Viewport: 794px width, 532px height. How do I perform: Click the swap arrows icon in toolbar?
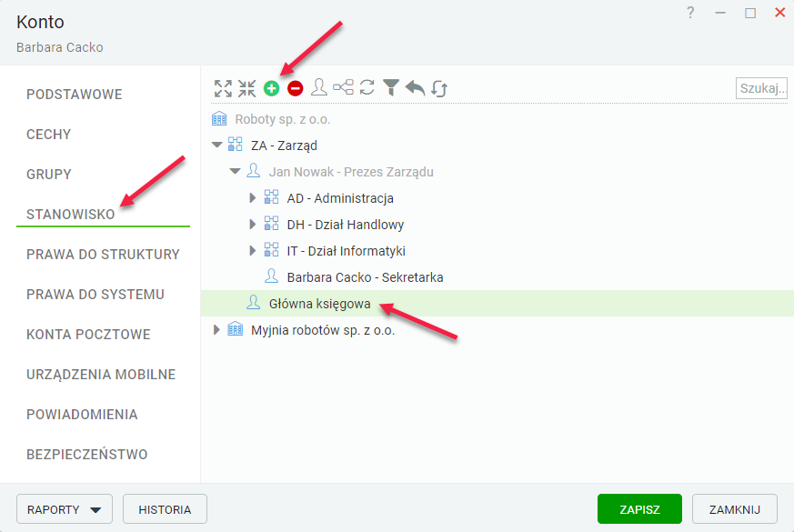point(439,88)
